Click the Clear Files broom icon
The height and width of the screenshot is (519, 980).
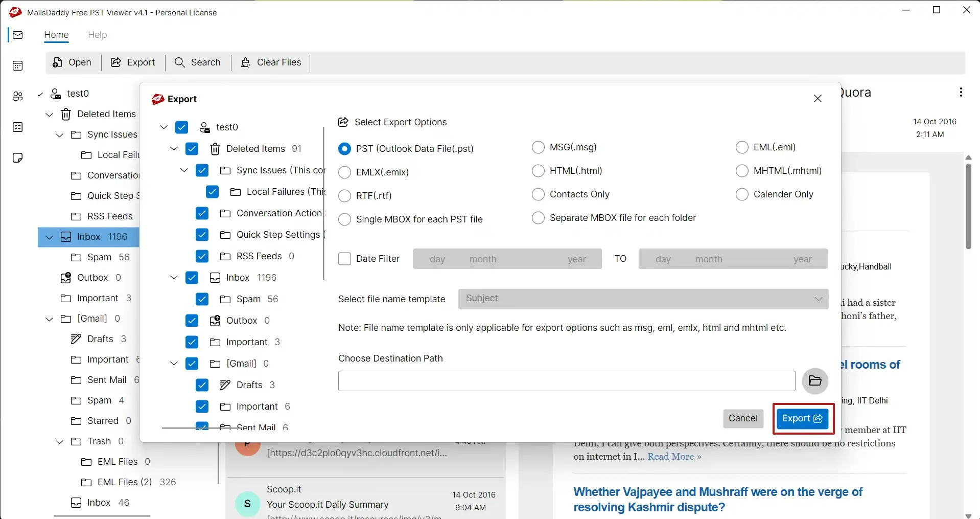point(246,62)
